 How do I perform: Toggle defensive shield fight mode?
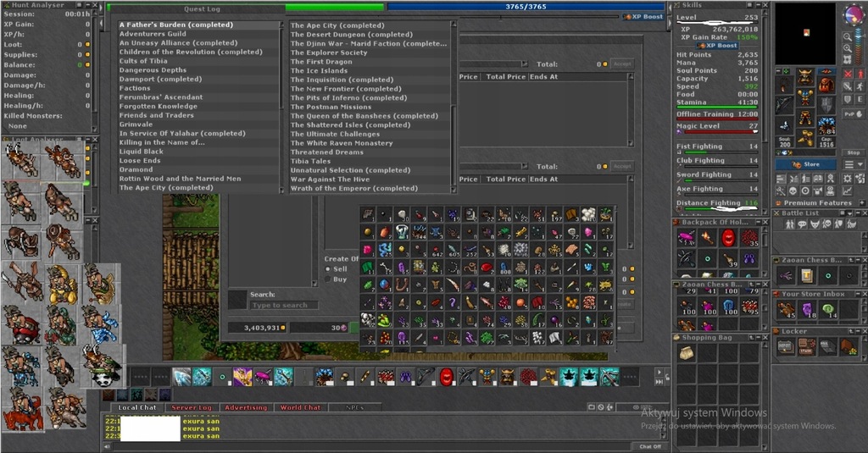(x=847, y=100)
